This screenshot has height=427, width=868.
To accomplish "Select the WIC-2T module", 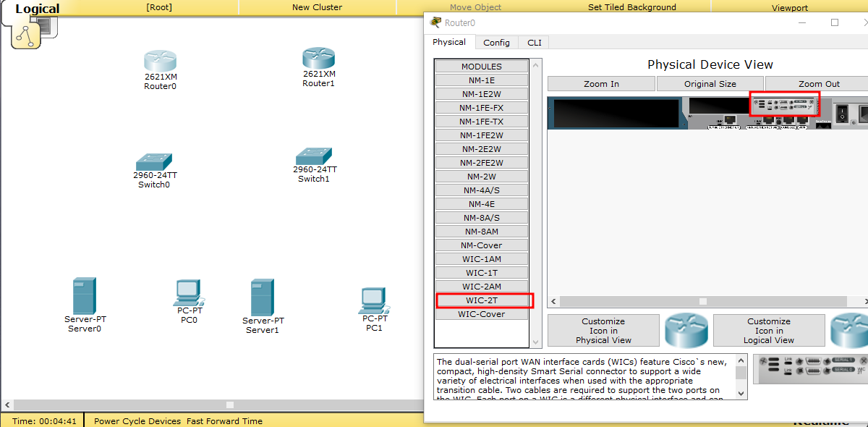I will [482, 300].
